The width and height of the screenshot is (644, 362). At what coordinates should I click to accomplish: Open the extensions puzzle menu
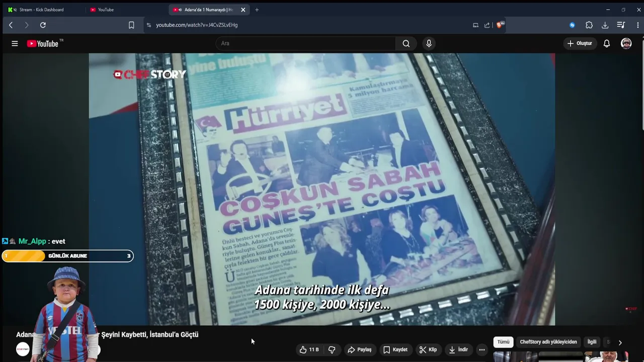pyautogui.click(x=589, y=25)
